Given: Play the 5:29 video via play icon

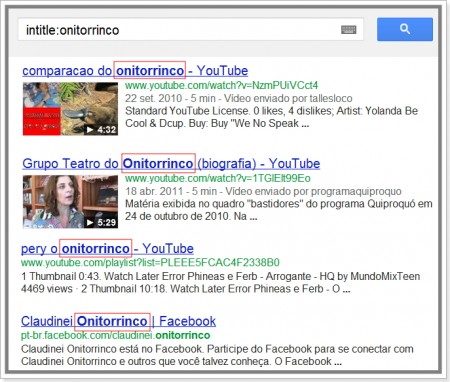Looking at the screenshot, I should 90,222.
